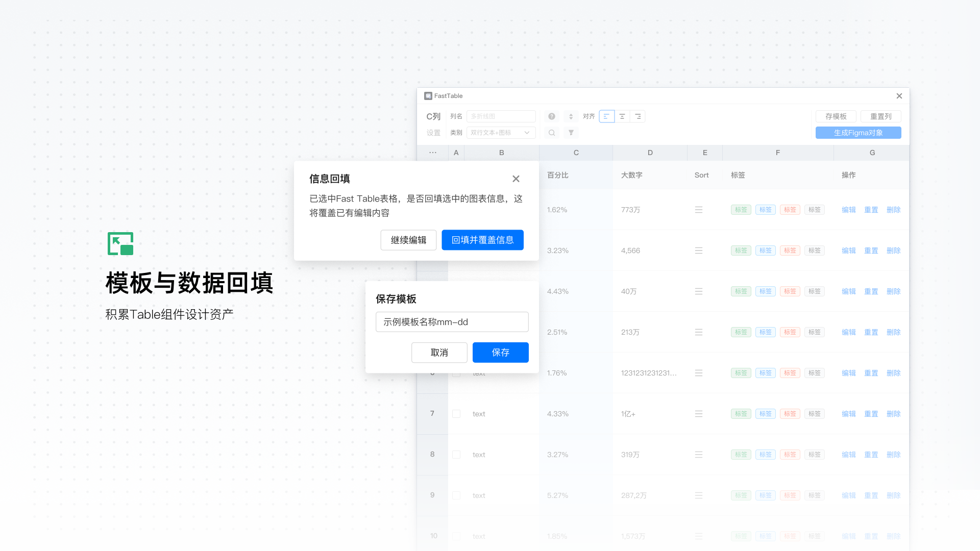Click the drag handle in row 7
This screenshot has width=980, height=551.
click(698, 414)
